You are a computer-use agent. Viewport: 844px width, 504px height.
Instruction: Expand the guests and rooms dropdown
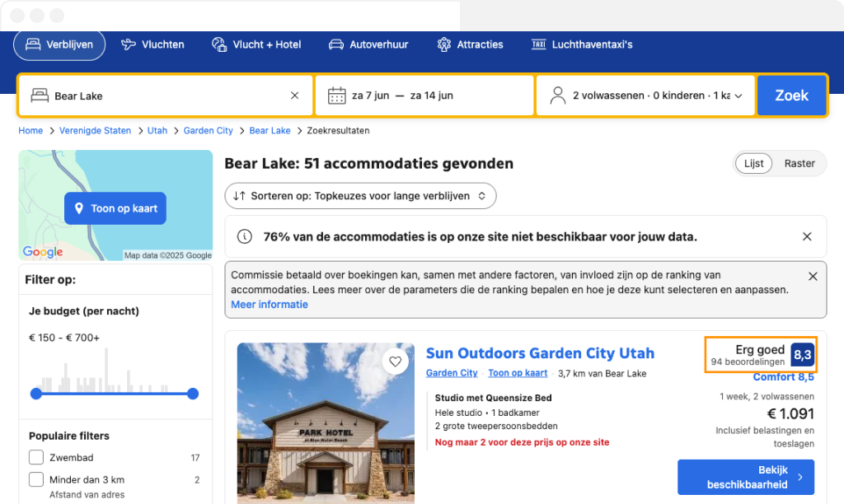(x=646, y=96)
